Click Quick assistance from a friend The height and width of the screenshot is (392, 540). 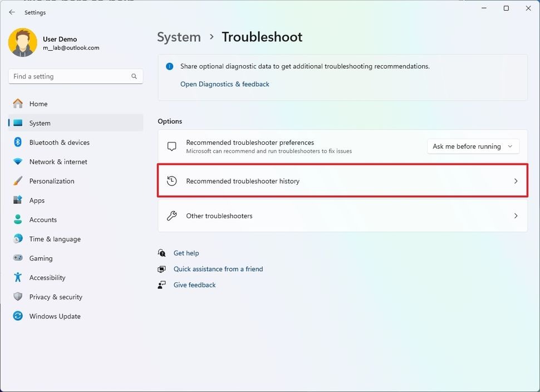click(218, 268)
